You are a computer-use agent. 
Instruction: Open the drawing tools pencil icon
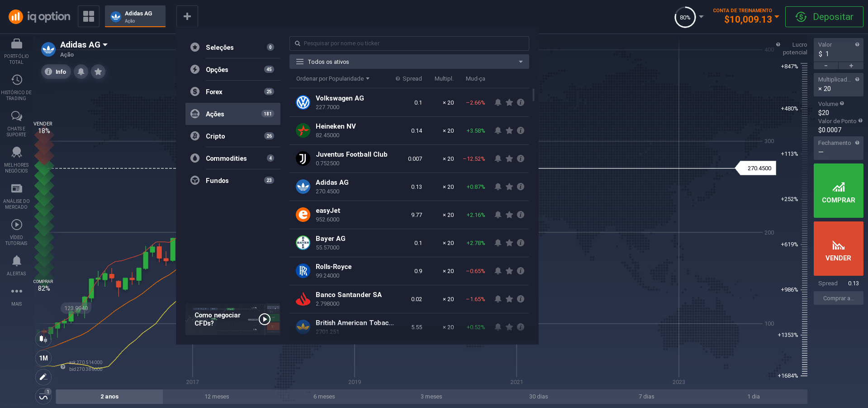pos(43,377)
